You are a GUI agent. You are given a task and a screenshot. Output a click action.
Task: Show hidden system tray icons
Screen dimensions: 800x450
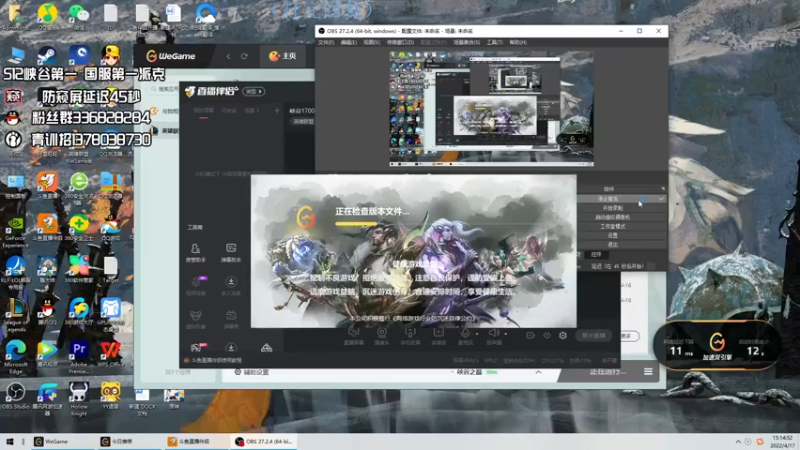tap(738, 441)
